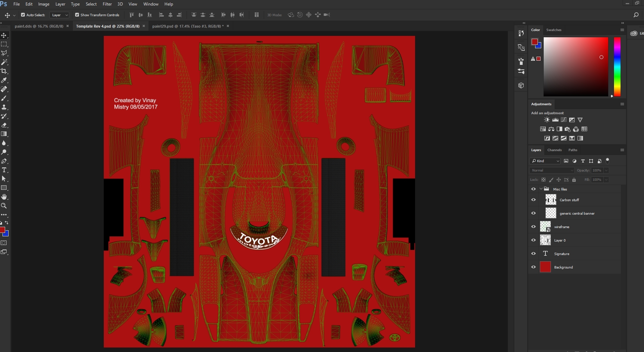
Task: Switch to the Channels tab
Action: coord(554,150)
